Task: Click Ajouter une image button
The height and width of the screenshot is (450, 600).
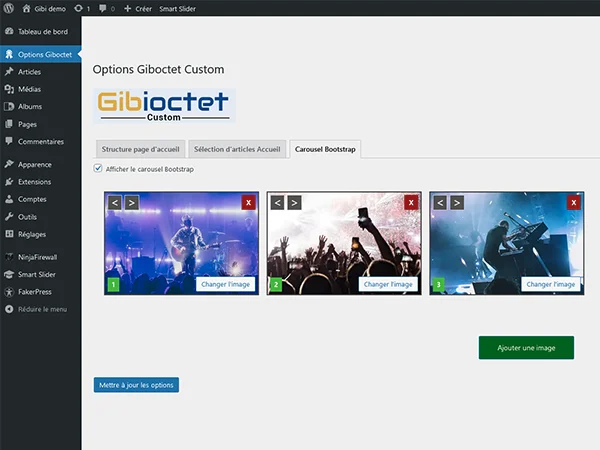Action: coord(526,348)
